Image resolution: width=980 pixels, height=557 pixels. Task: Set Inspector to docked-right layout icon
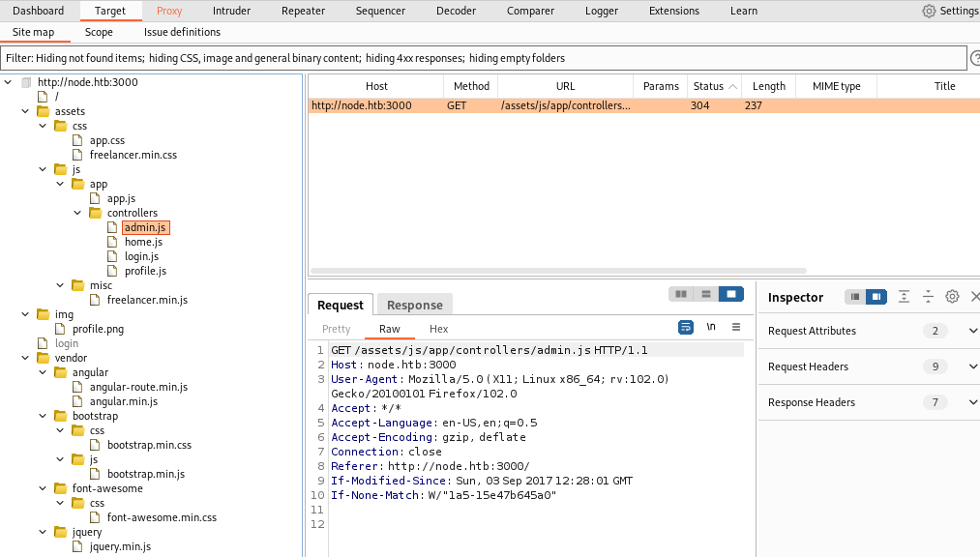(x=876, y=297)
